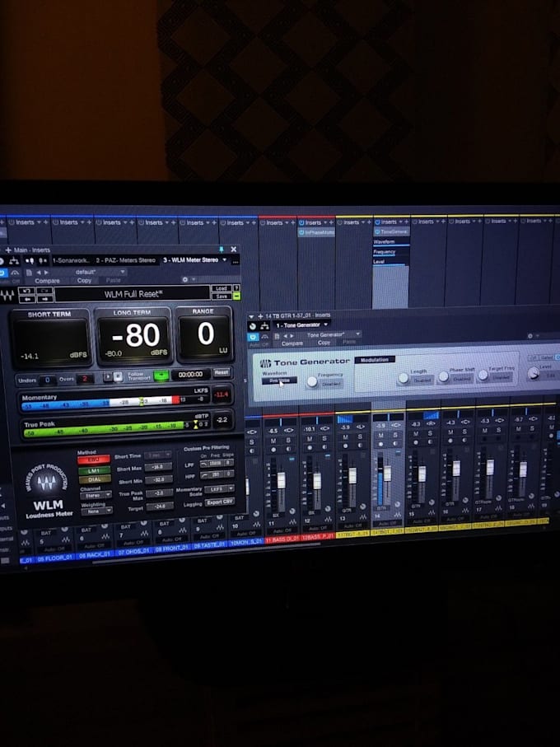Pause WLM measurement
The height and width of the screenshot is (747, 560).
point(118,376)
